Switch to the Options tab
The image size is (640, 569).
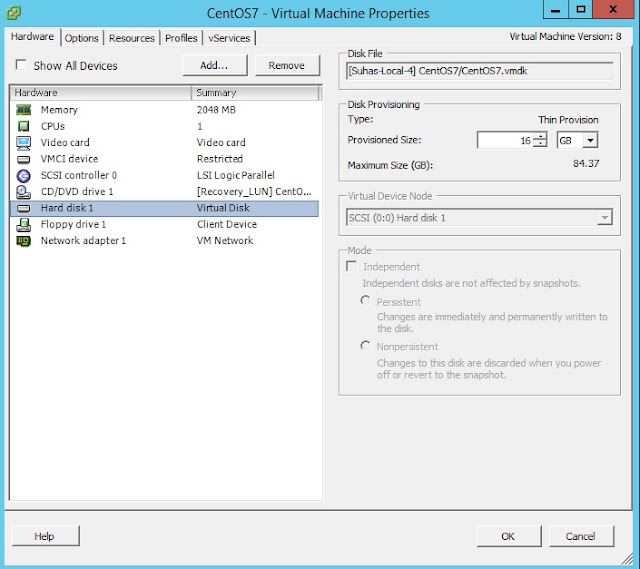pyautogui.click(x=82, y=38)
